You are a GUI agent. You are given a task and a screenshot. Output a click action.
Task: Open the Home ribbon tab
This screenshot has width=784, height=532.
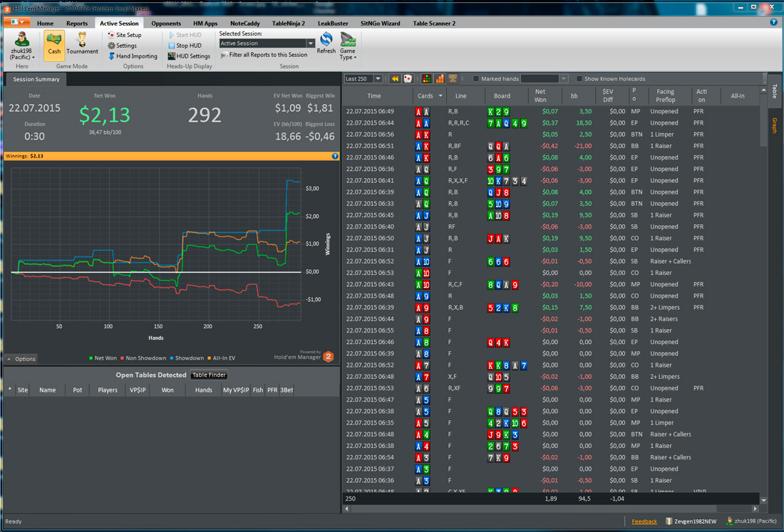click(x=45, y=23)
